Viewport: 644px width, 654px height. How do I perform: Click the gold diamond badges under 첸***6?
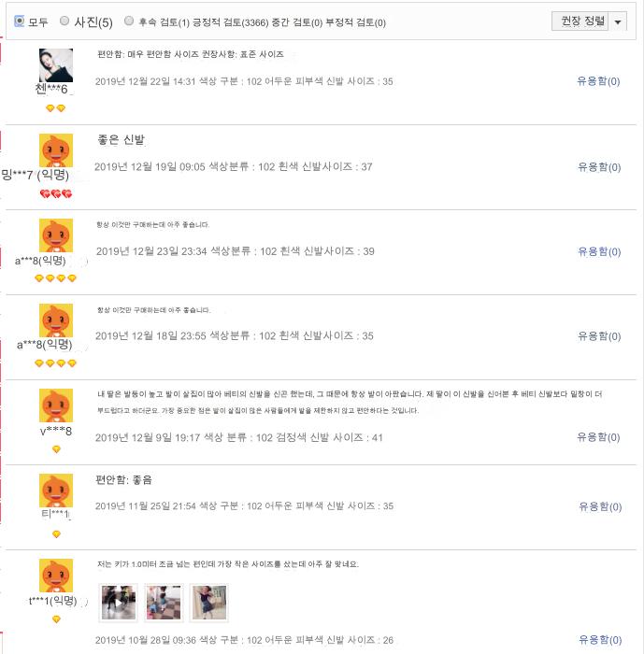click(55, 108)
